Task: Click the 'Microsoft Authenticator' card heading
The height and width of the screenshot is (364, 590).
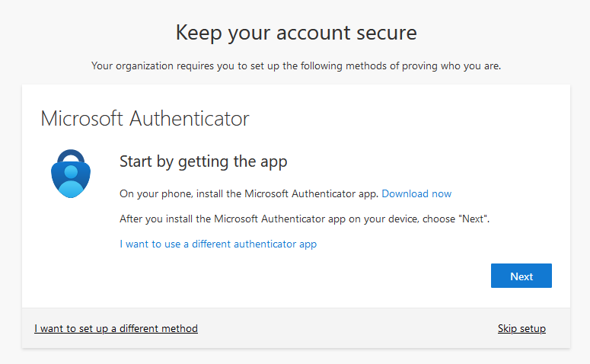Action: (x=145, y=119)
